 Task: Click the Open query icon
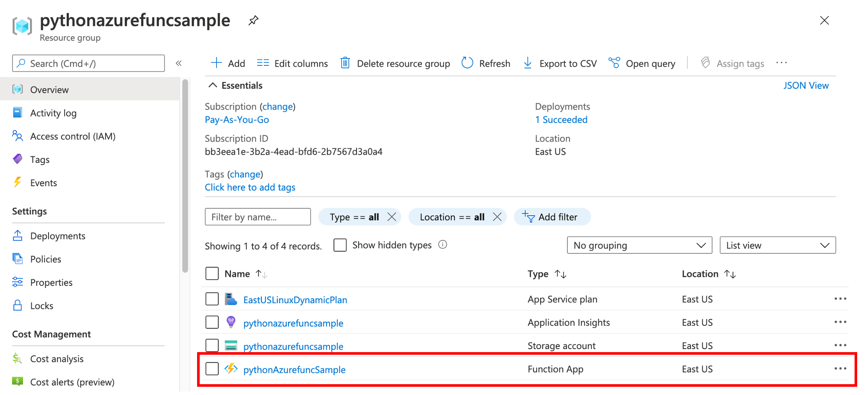tap(614, 63)
